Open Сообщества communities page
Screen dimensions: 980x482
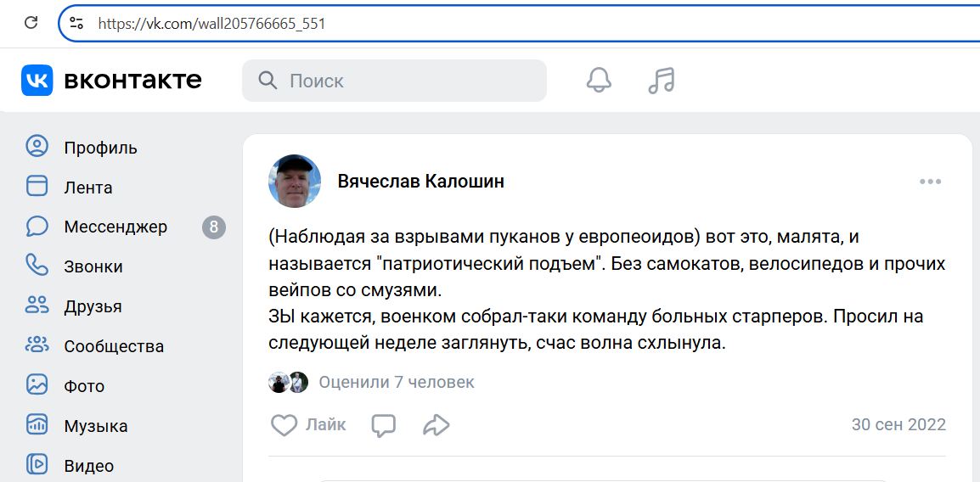click(114, 346)
